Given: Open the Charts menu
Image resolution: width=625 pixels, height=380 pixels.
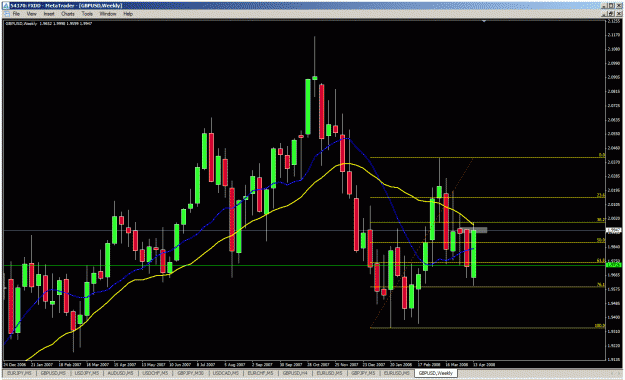Looking at the screenshot, I should 68,14.
